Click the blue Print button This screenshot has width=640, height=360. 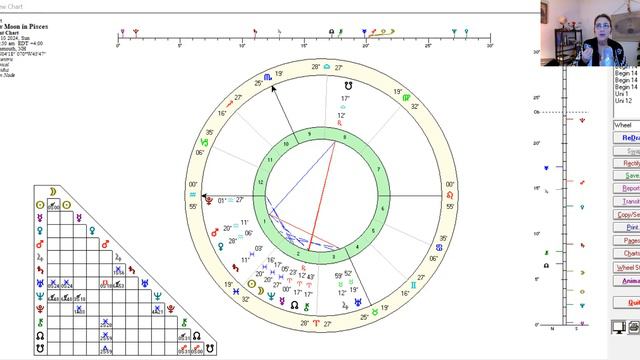(627, 227)
